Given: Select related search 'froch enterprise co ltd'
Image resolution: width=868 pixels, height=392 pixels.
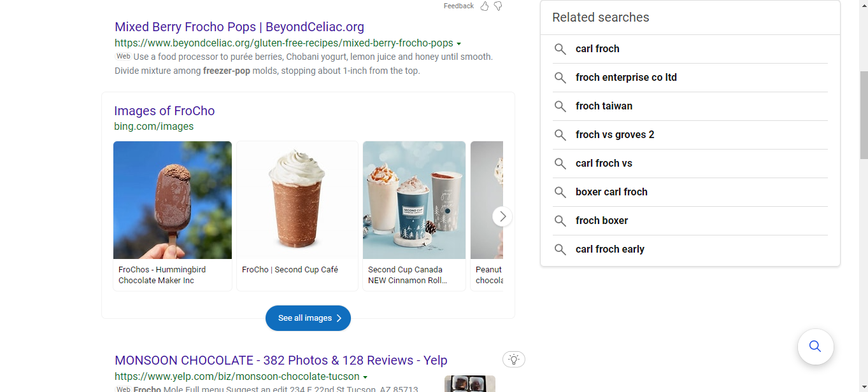Looking at the screenshot, I should pos(626,78).
